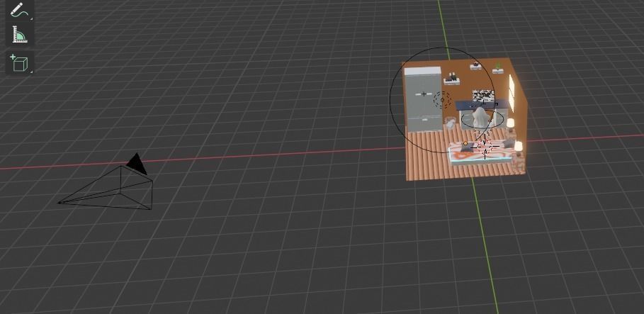This screenshot has height=314, width=644.
Task: Select the grey wardrobe in the room
Action: click(x=422, y=100)
